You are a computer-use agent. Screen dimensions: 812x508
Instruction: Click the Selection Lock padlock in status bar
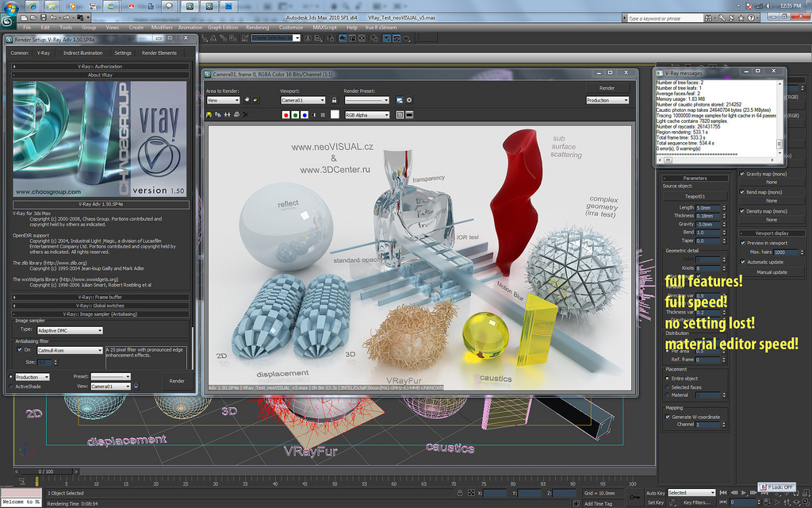pyautogui.click(x=460, y=493)
